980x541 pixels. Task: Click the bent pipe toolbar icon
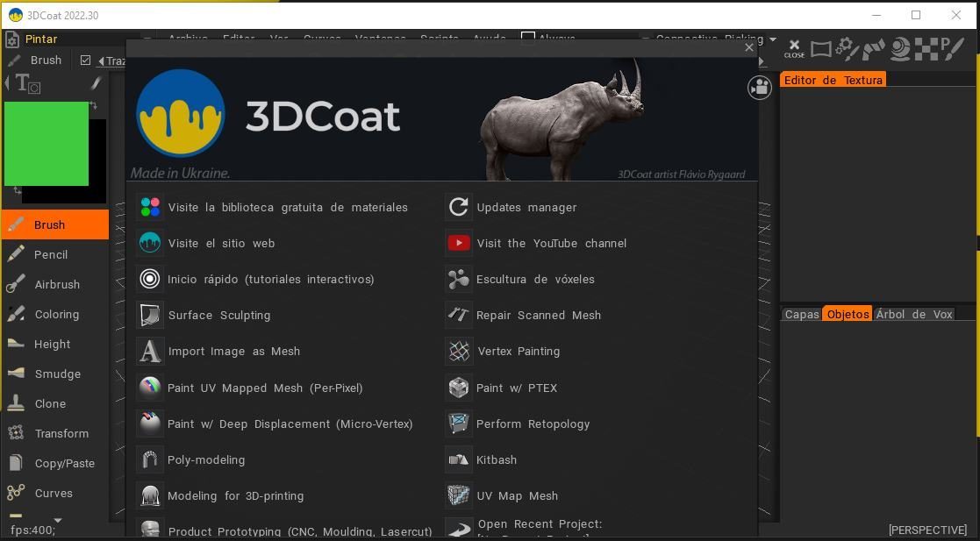pyautogui.click(x=874, y=49)
